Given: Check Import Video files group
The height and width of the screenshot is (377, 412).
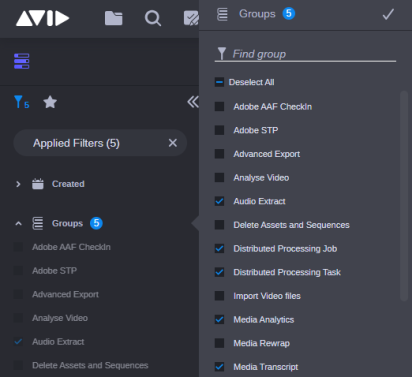Looking at the screenshot, I should point(219,296).
